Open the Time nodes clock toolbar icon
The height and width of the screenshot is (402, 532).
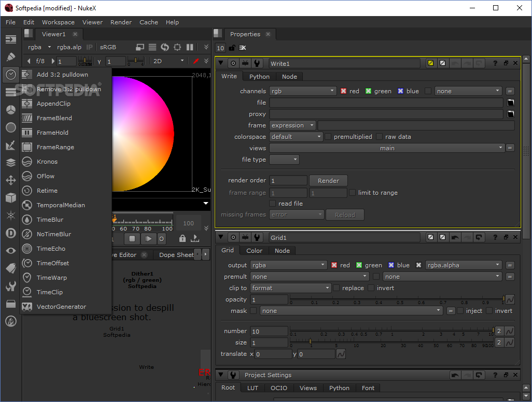(x=11, y=75)
